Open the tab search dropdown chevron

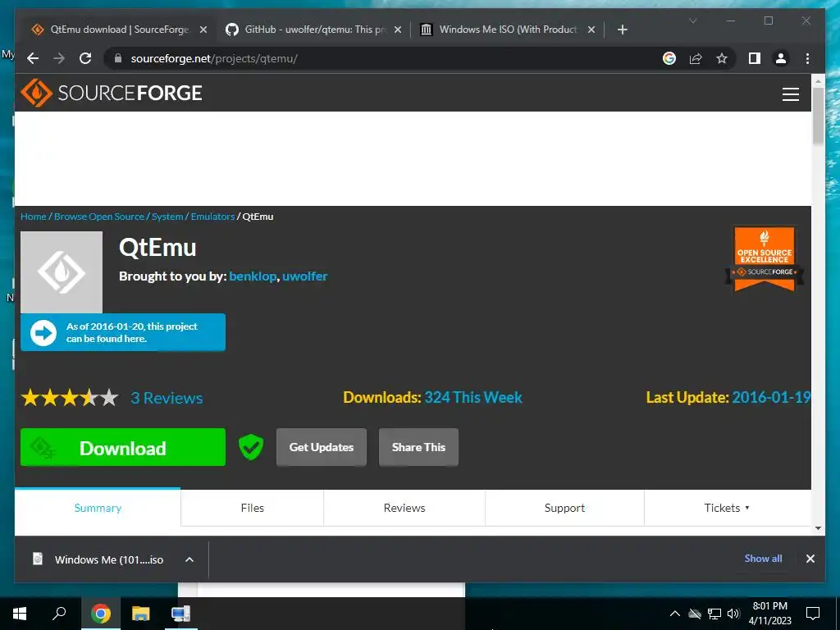[x=692, y=21]
